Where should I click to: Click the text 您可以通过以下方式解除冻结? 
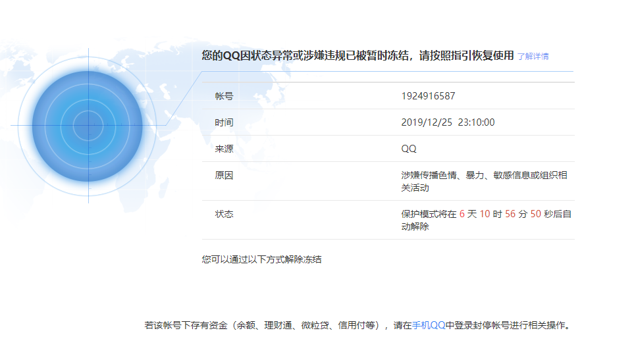coord(261,259)
